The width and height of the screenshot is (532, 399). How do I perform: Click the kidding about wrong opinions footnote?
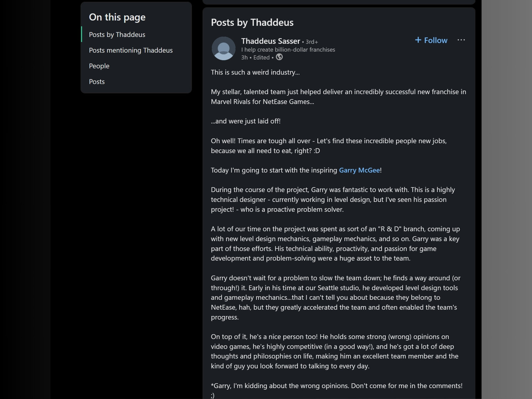tap(336, 386)
